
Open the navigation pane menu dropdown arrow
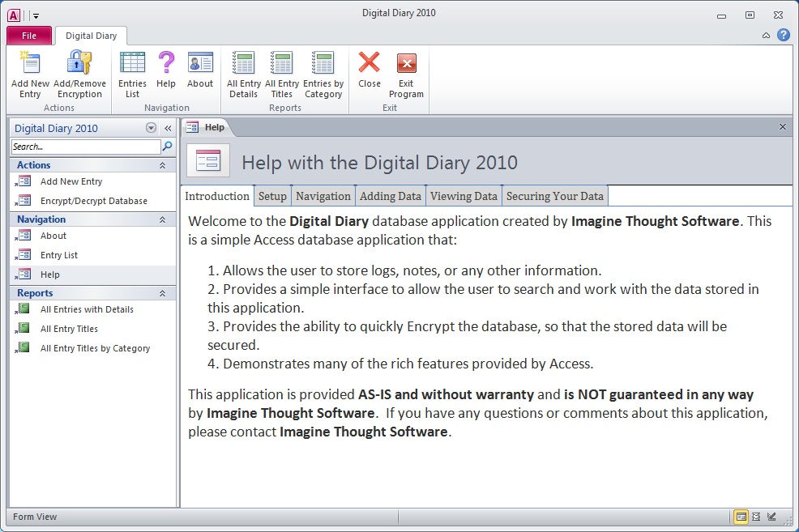(151, 128)
